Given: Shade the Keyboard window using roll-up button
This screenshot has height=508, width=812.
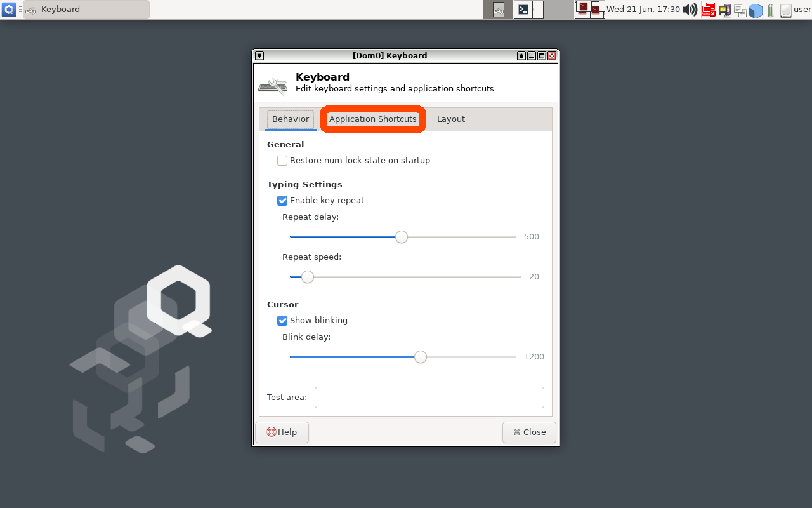Looking at the screenshot, I should [521, 56].
